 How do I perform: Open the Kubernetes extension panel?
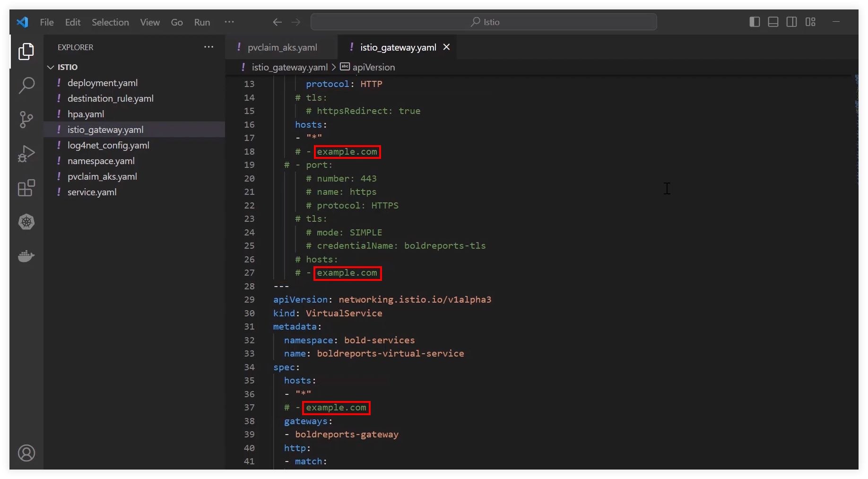(x=26, y=222)
